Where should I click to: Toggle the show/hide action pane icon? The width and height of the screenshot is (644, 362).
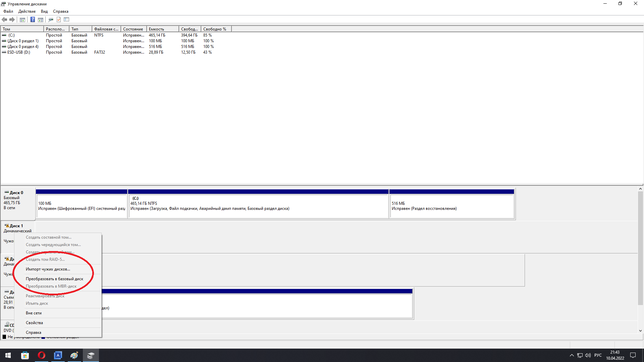41,19
